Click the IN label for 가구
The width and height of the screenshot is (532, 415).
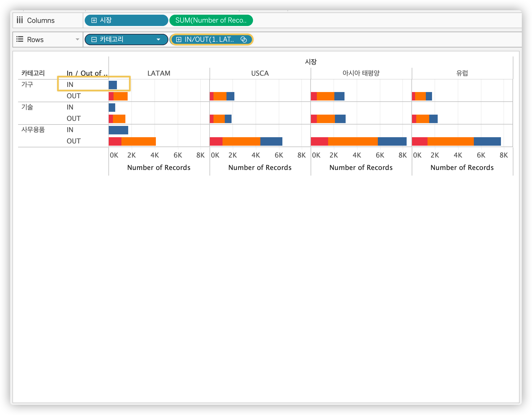(x=70, y=84)
